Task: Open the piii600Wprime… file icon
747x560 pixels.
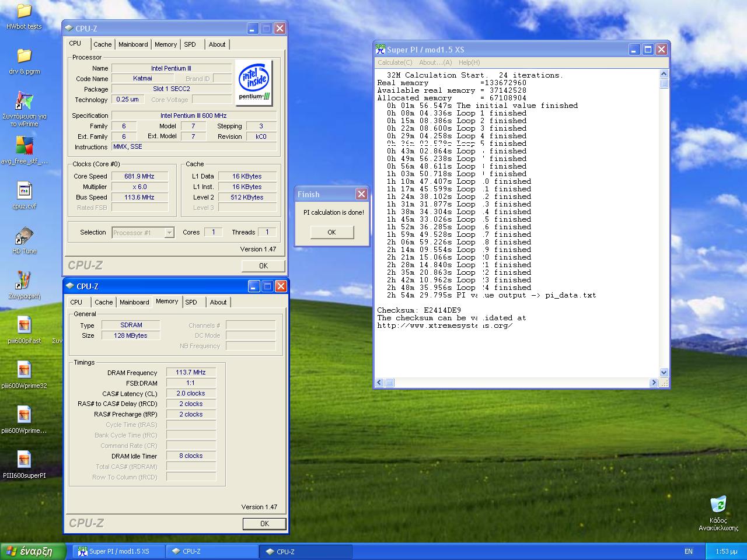Action: click(x=24, y=415)
